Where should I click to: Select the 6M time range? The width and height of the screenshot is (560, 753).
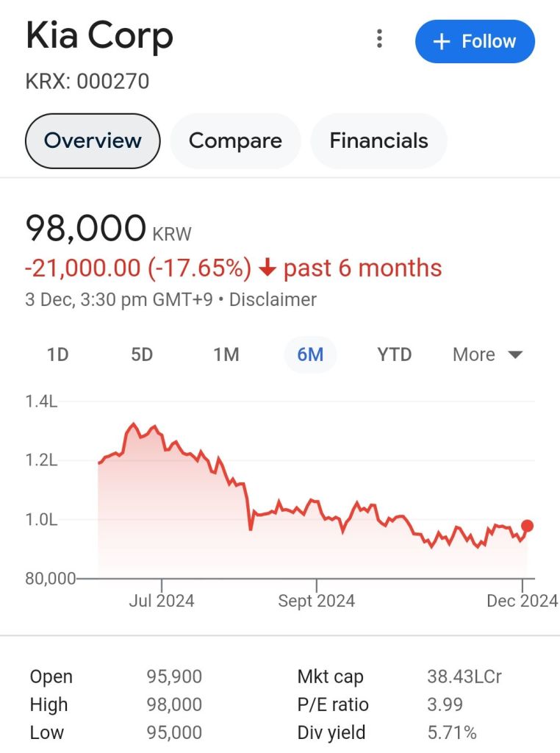pos(310,354)
